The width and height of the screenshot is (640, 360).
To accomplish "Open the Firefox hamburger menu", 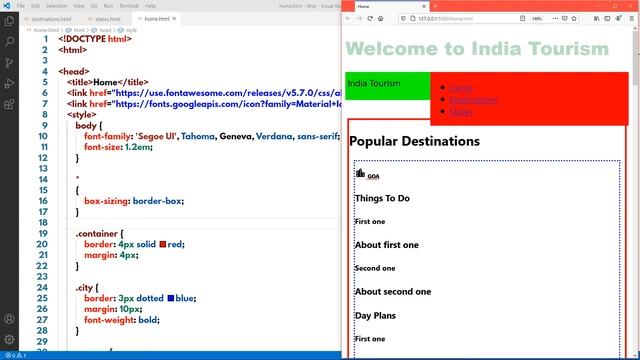I will point(631,18).
